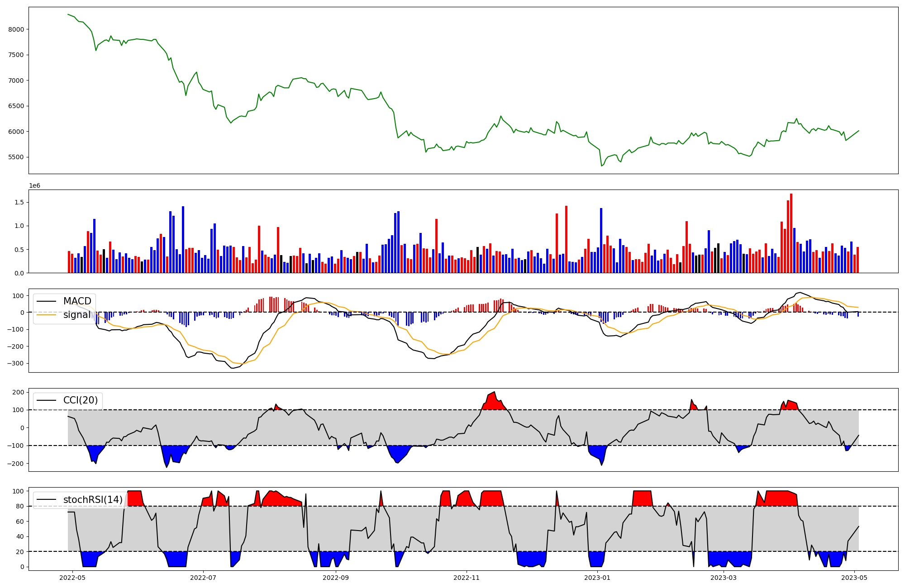The width and height of the screenshot is (905, 588).
Task: Click the 2022-11 date tick label
Action: pos(466,578)
